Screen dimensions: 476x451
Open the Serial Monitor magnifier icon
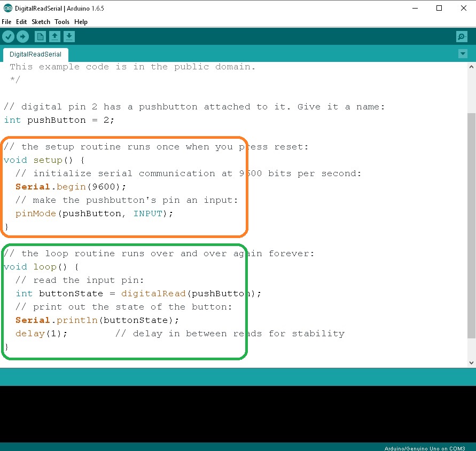pyautogui.click(x=462, y=37)
